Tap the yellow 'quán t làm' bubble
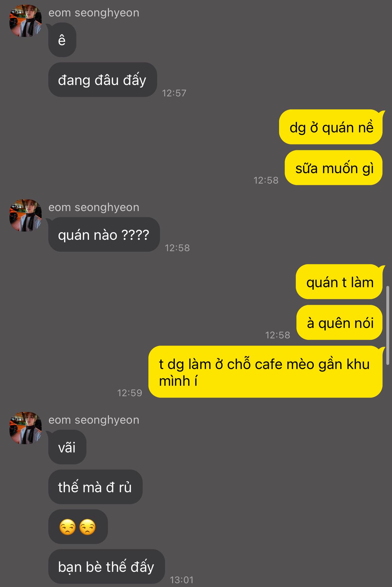 (x=339, y=282)
